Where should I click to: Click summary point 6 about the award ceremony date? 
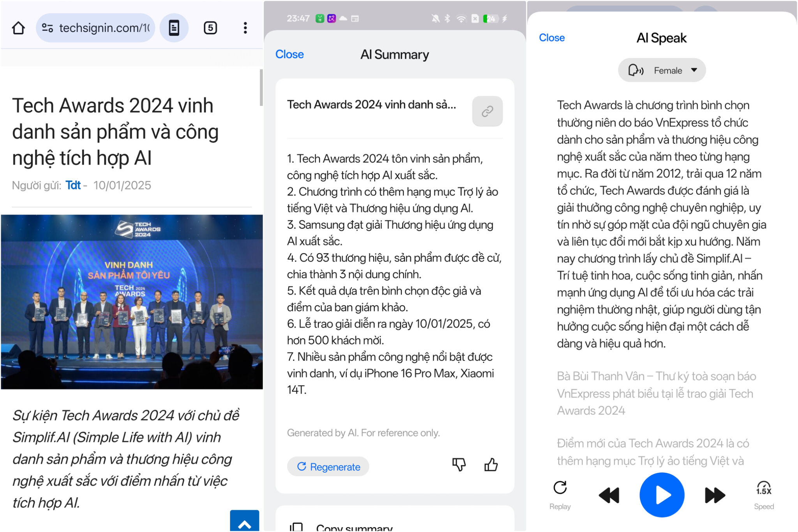(388, 332)
